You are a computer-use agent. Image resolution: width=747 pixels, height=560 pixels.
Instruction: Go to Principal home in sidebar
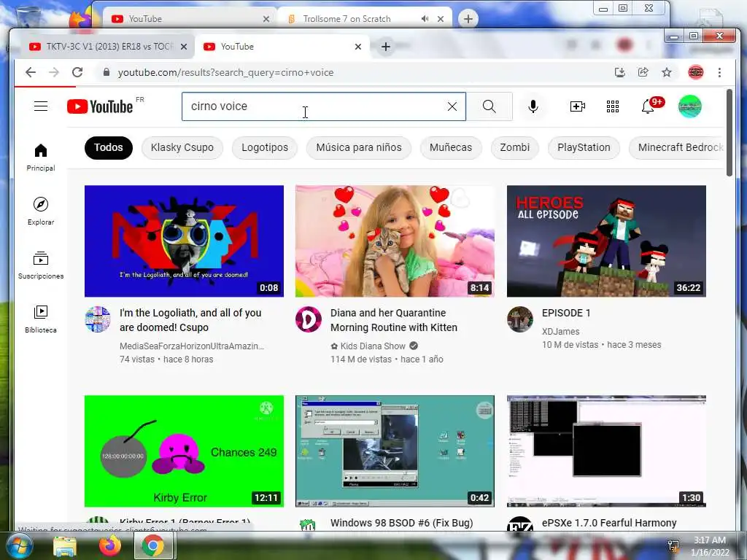coord(41,157)
